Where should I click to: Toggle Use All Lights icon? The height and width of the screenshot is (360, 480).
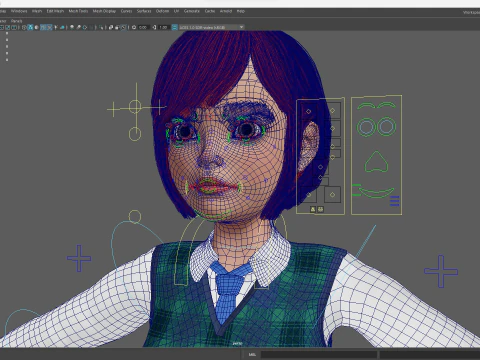click(x=56, y=27)
